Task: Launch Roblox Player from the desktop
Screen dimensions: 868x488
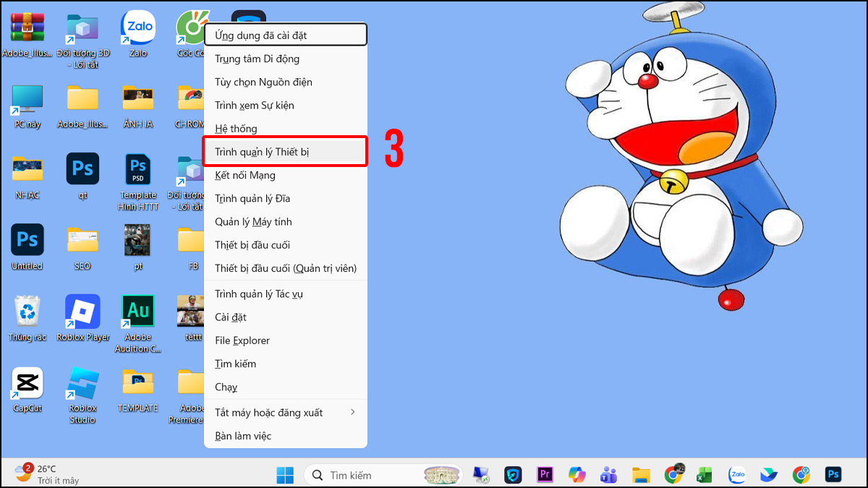Action: tap(82, 311)
